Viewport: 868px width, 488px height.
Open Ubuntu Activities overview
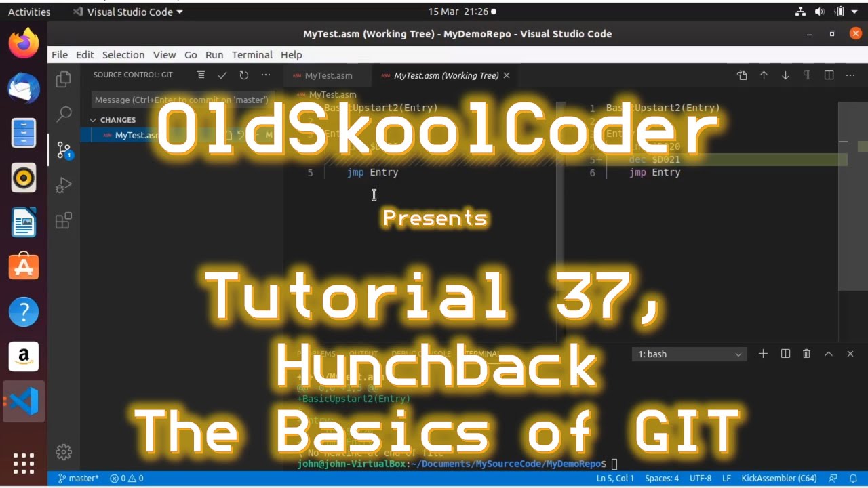pyautogui.click(x=29, y=12)
